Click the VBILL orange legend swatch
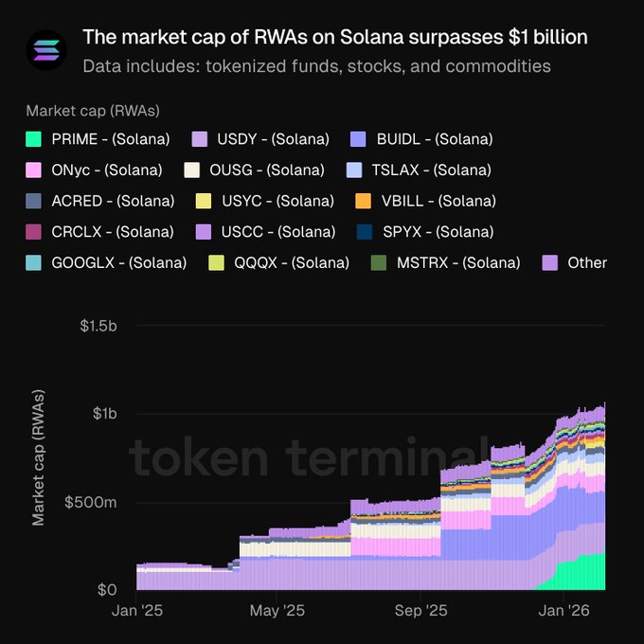Viewport: 644px width, 644px height. click(363, 201)
